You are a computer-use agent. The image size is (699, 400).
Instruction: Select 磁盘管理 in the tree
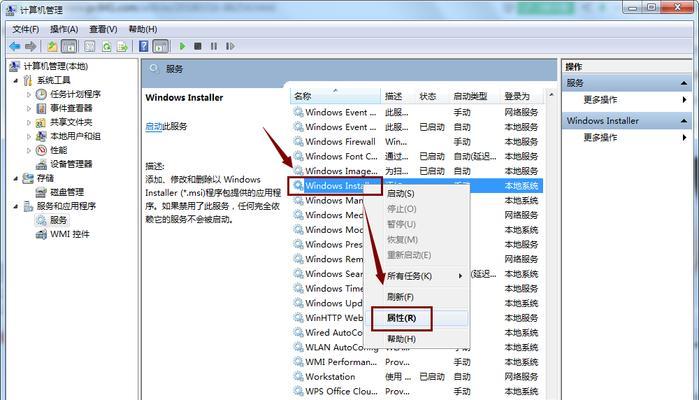tap(67, 192)
